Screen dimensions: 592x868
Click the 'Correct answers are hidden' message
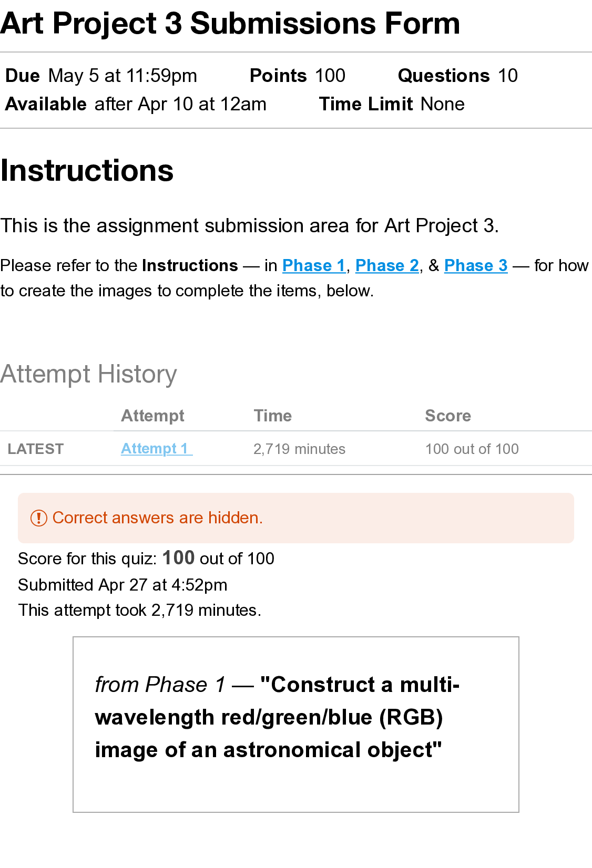[x=157, y=518]
